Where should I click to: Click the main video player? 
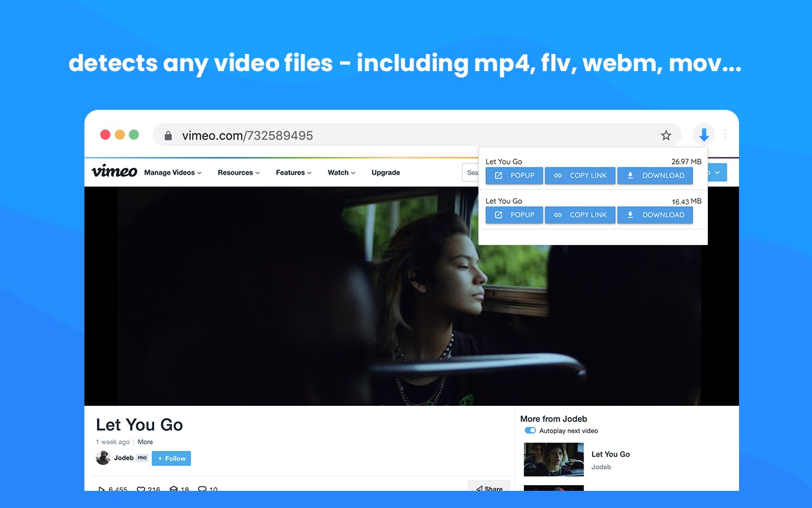click(x=412, y=296)
